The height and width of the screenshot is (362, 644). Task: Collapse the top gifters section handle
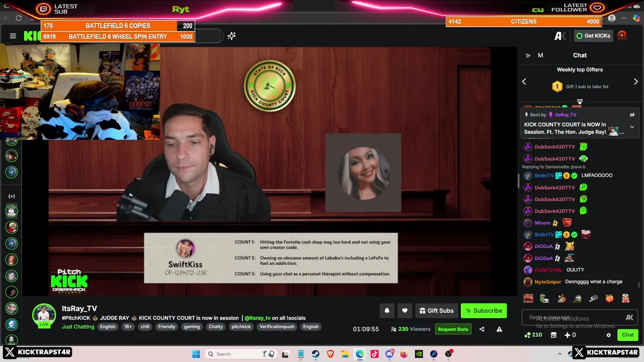(x=580, y=102)
